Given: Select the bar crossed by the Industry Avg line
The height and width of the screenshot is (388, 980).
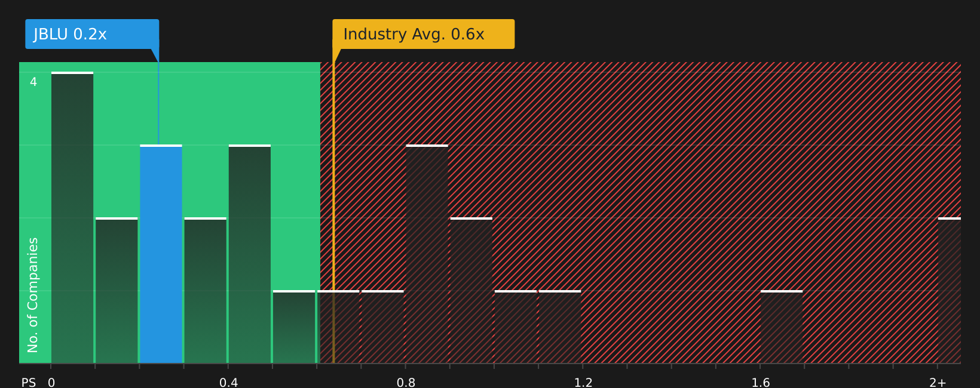Looking at the screenshot, I should 338,327.
